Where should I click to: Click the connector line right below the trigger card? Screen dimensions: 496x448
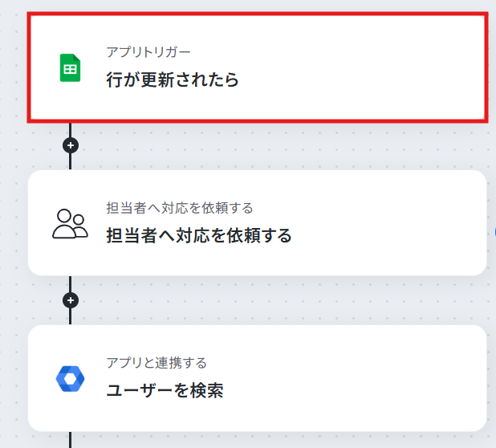(71, 130)
